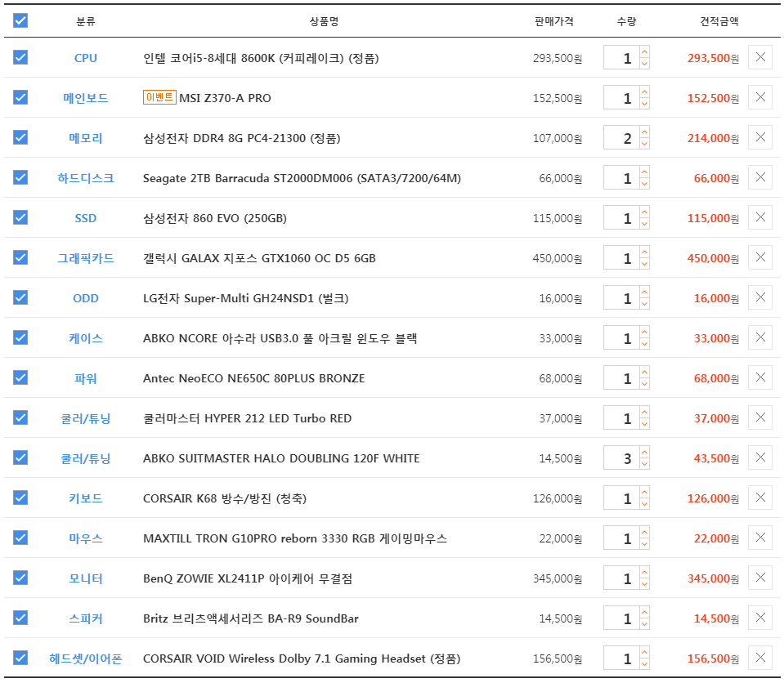Open the CPU category link
Viewport: 784px width, 683px height.
point(86,58)
